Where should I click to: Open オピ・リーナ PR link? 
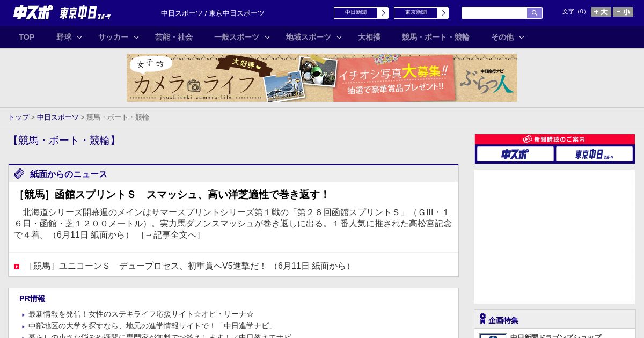pyautogui.click(x=141, y=314)
